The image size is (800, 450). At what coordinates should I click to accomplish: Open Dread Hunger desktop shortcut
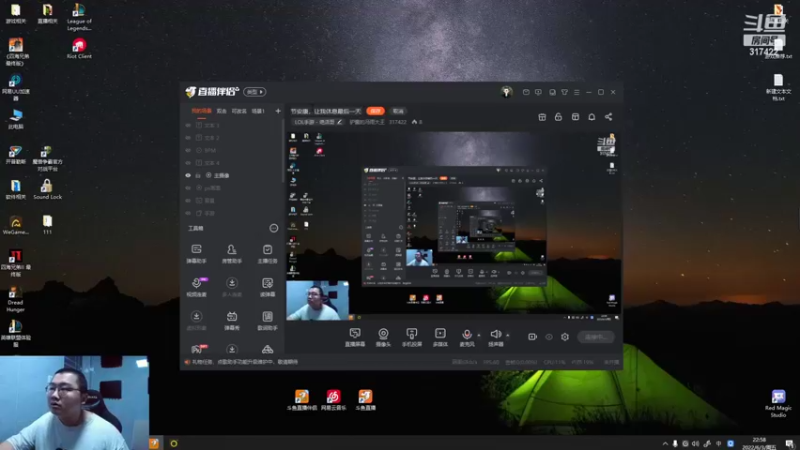click(x=15, y=299)
